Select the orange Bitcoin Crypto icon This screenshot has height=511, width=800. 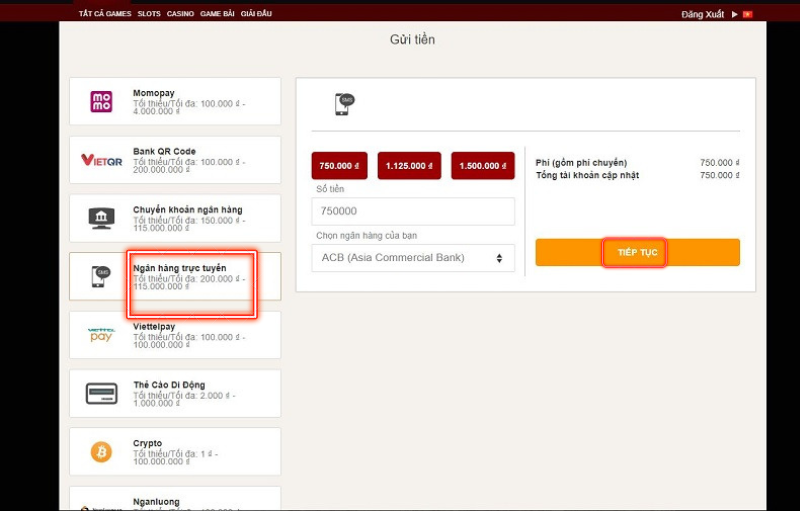[x=101, y=452]
